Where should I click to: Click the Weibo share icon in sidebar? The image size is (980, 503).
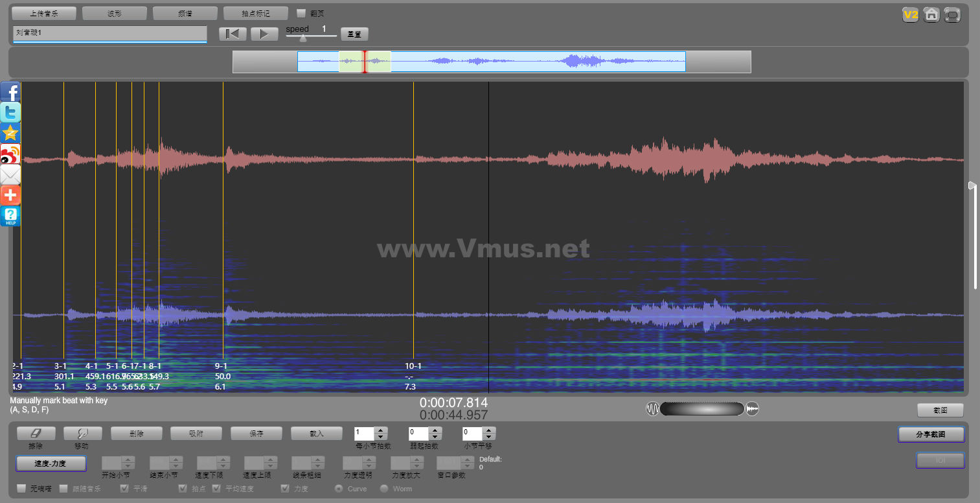click(10, 154)
